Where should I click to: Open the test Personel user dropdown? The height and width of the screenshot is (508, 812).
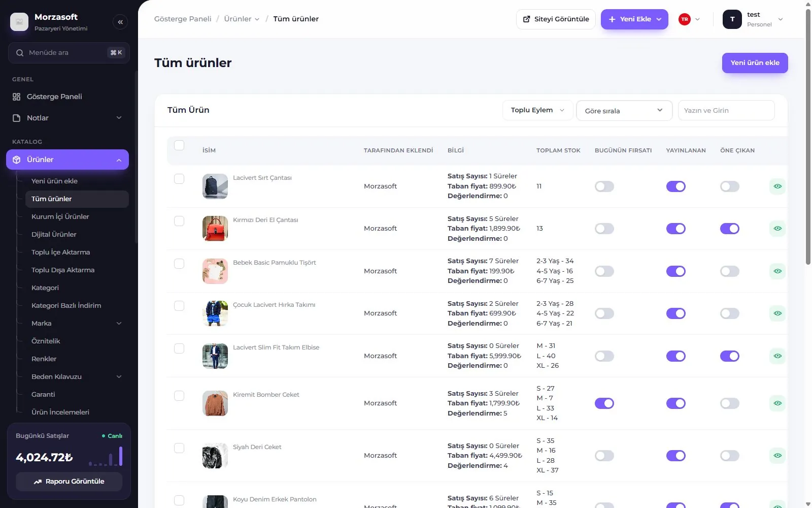pos(753,19)
